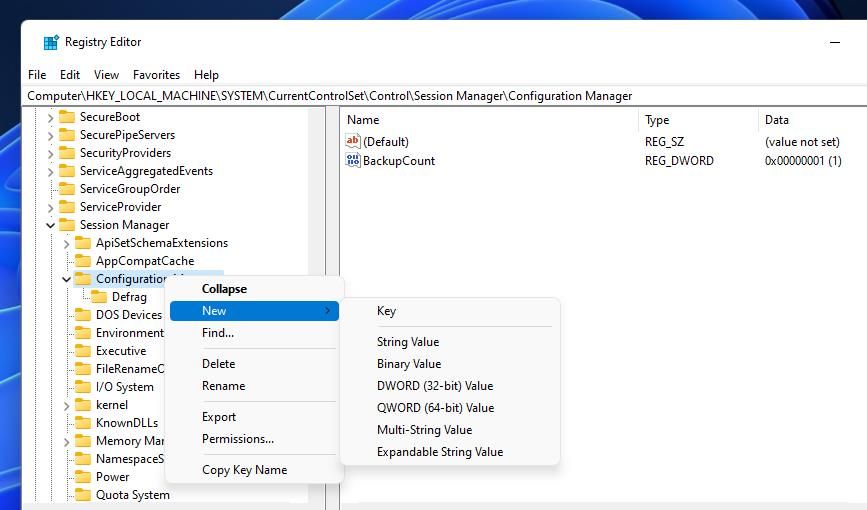Create a new Multi-String Value
The width and height of the screenshot is (867, 510).
pos(450,430)
